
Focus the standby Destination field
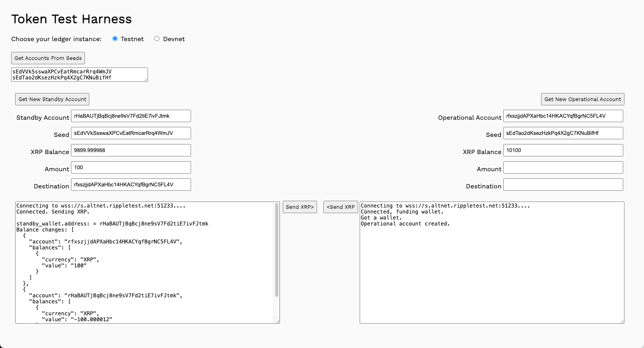point(131,185)
